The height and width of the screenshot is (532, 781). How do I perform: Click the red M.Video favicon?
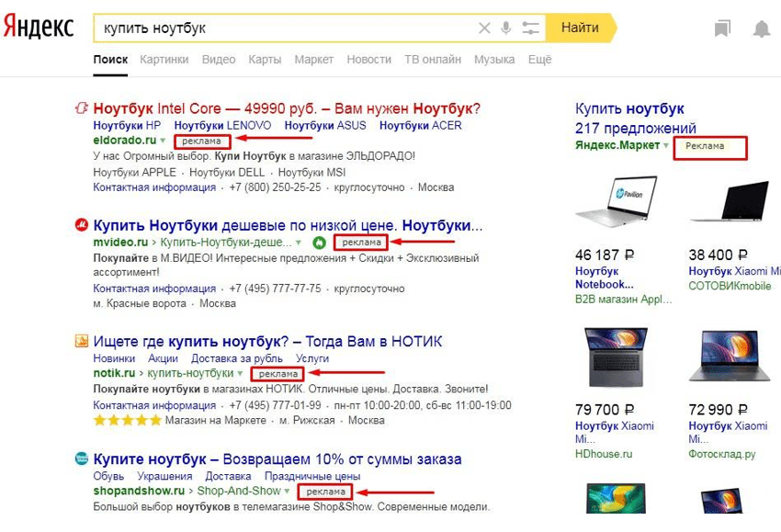(81, 225)
